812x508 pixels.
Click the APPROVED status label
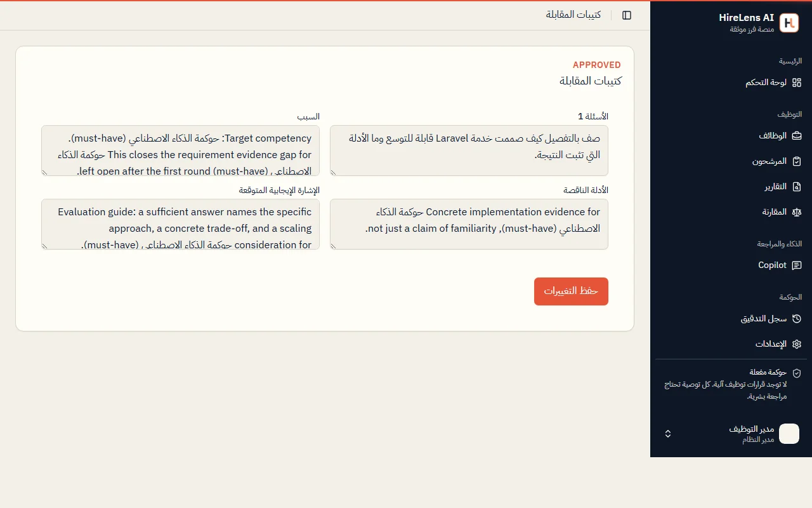pyautogui.click(x=596, y=65)
